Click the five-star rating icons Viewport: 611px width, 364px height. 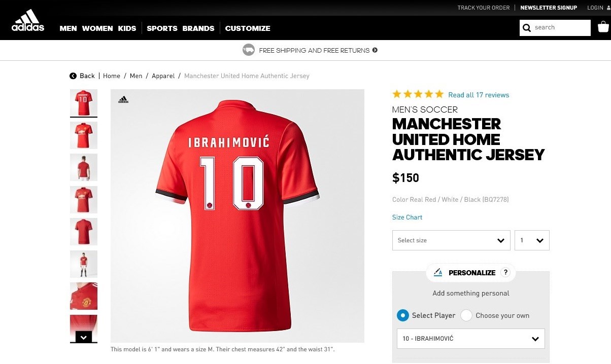pos(418,94)
